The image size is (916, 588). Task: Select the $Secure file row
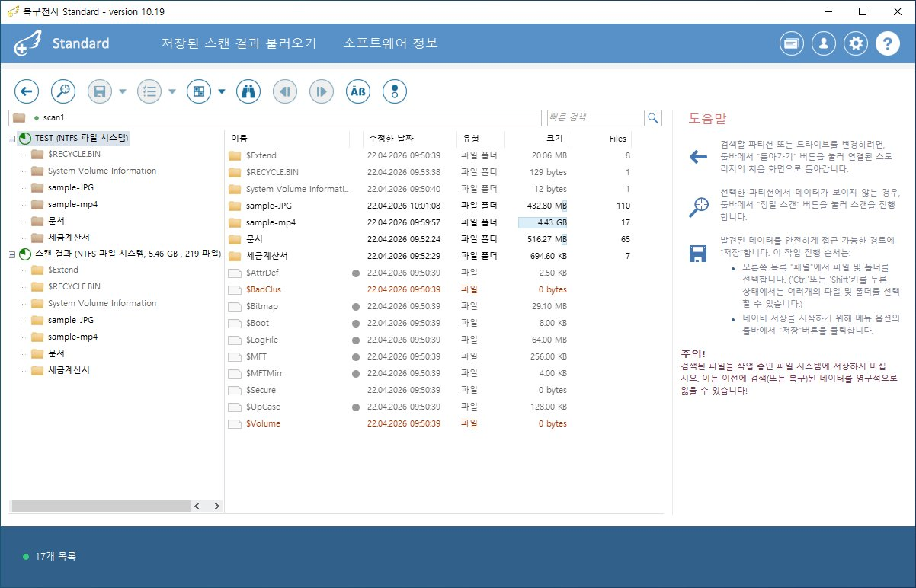[x=431, y=390]
